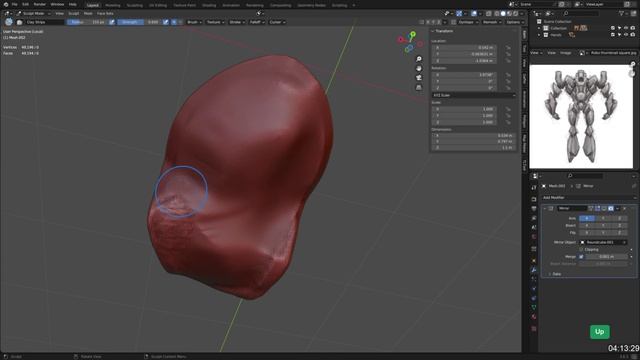Lock the Location X lock icon
Viewport: 640px width, 360px height.
point(508,47)
